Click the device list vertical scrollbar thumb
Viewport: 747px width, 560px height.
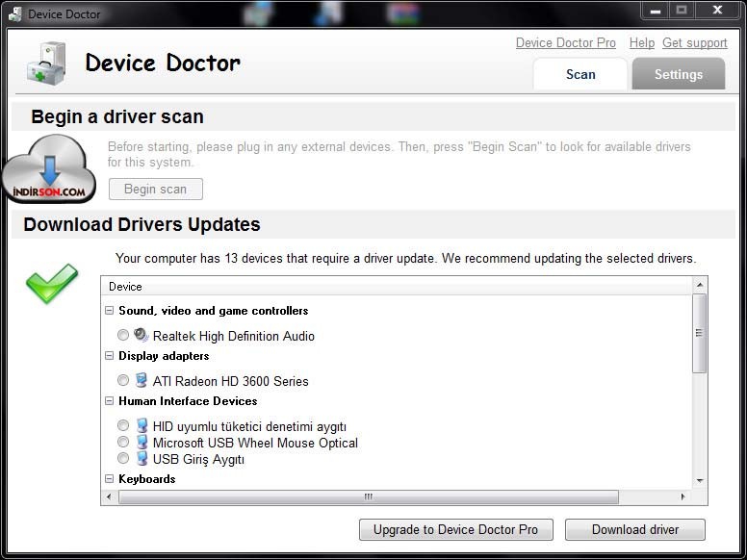(x=700, y=333)
